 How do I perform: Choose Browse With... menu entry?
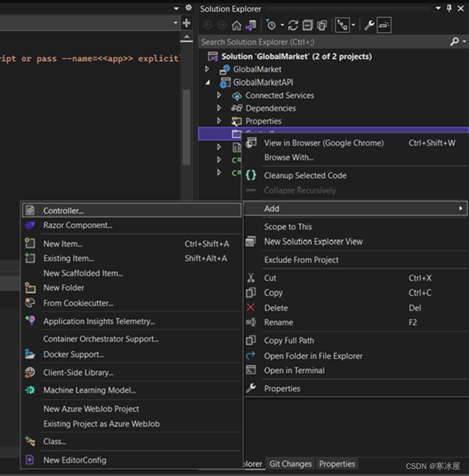click(355, 157)
